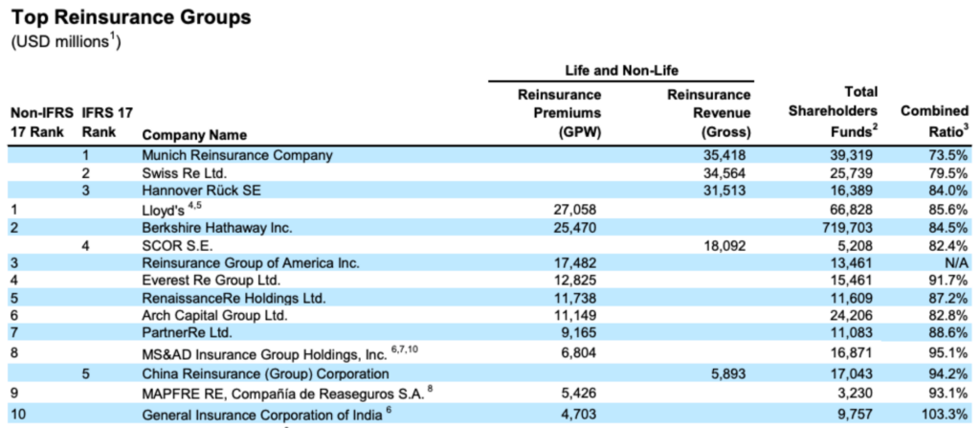Click the 'Total Shareholders Funds' column header

pos(833,113)
